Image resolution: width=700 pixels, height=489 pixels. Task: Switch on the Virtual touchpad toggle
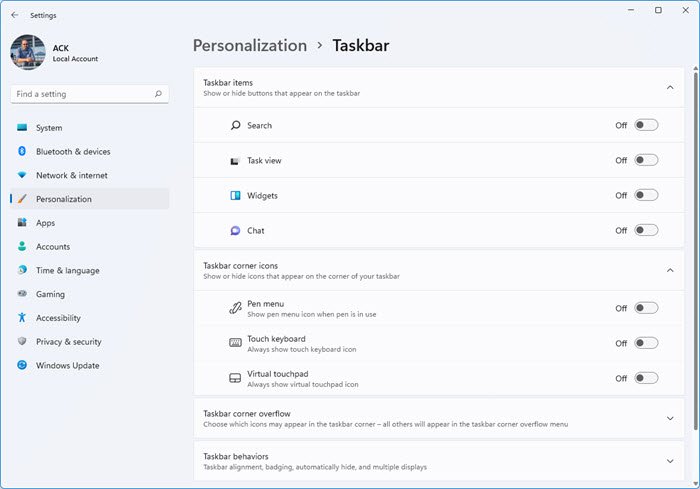(x=646, y=378)
